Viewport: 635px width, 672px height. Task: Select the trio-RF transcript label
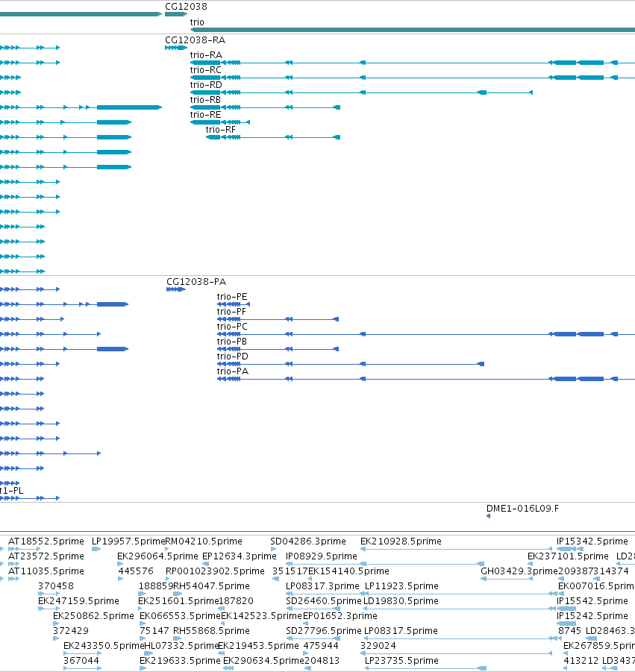click(x=220, y=130)
